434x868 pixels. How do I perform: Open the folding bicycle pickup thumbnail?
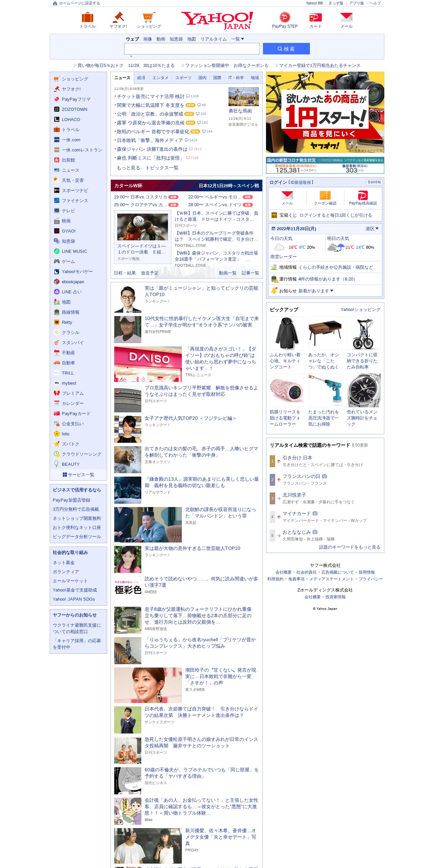point(364,333)
